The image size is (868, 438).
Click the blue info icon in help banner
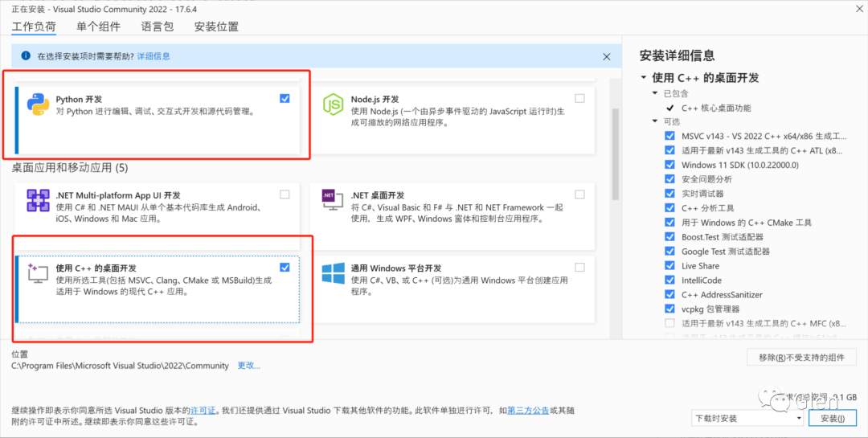tap(25, 56)
